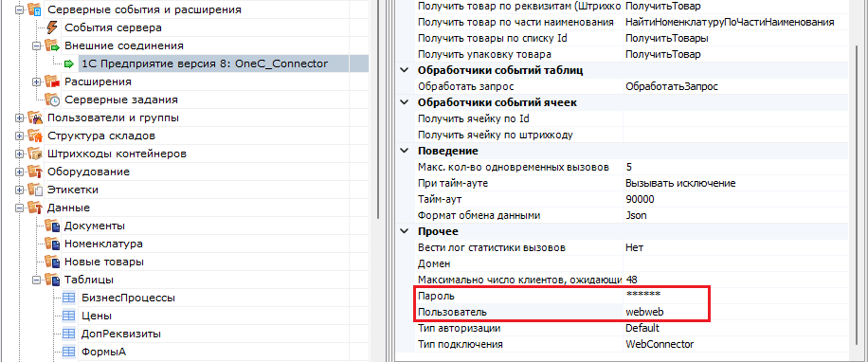
Task: Select the Цены table item
Action: (97, 317)
